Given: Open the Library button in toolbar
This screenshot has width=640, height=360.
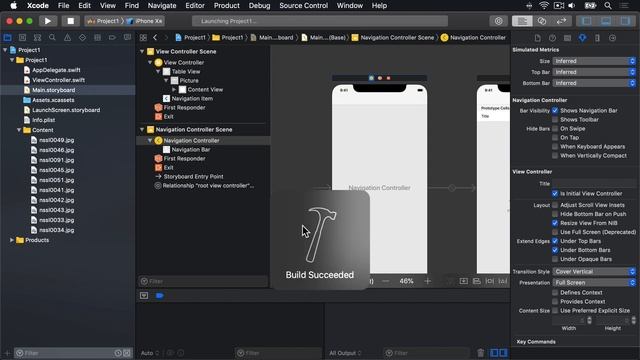Looking at the screenshot, I should point(498,21).
